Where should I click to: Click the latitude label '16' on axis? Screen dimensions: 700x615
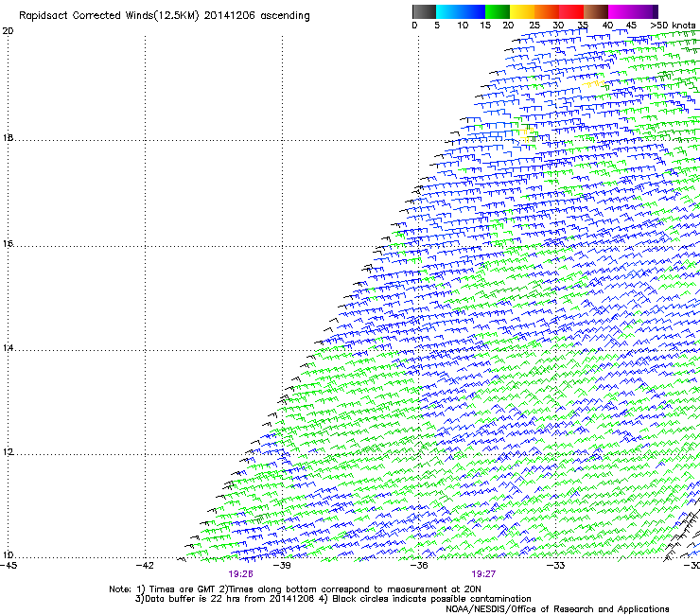coord(8,243)
